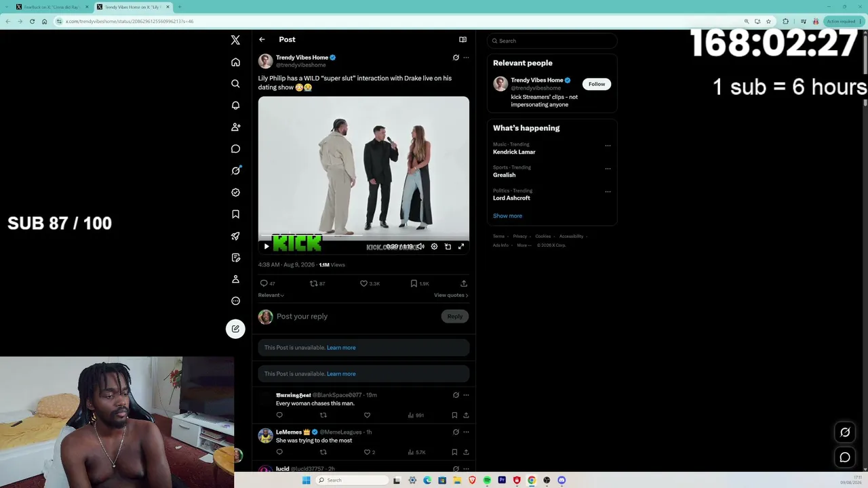868x488 pixels.
Task: Click the X logo above the sidebar
Action: click(x=235, y=41)
